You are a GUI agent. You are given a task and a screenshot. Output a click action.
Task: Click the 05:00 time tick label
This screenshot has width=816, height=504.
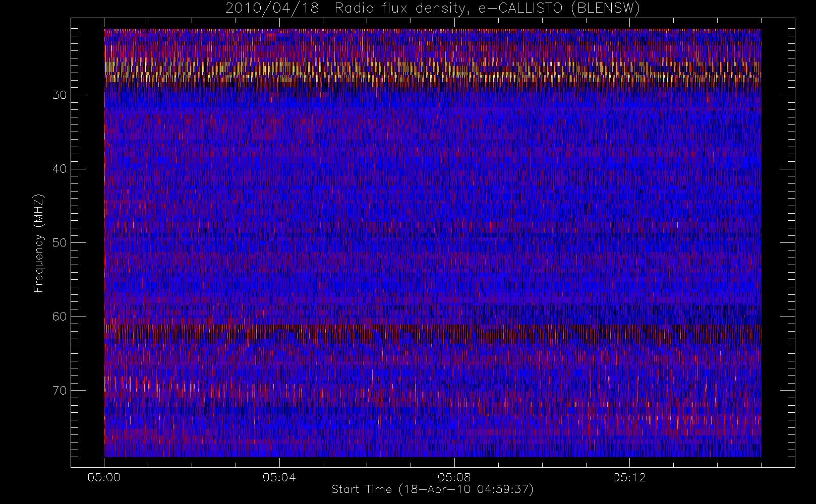tap(104, 477)
